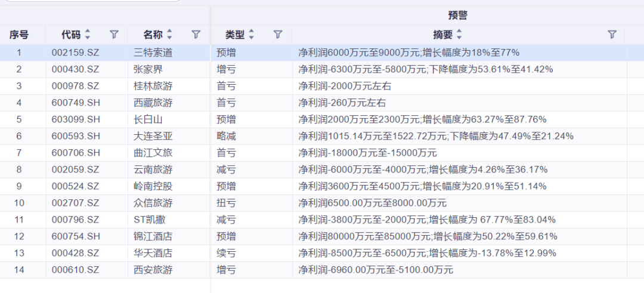The width and height of the screenshot is (644, 293).
Task: Click stock name 长白山
Action: (148, 119)
